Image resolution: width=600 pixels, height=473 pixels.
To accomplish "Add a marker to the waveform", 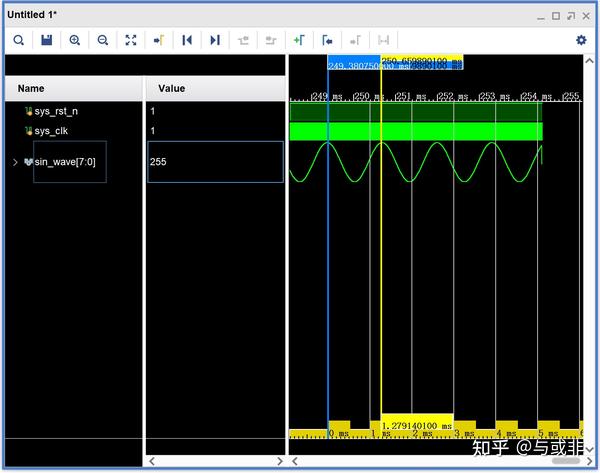I will [x=299, y=40].
